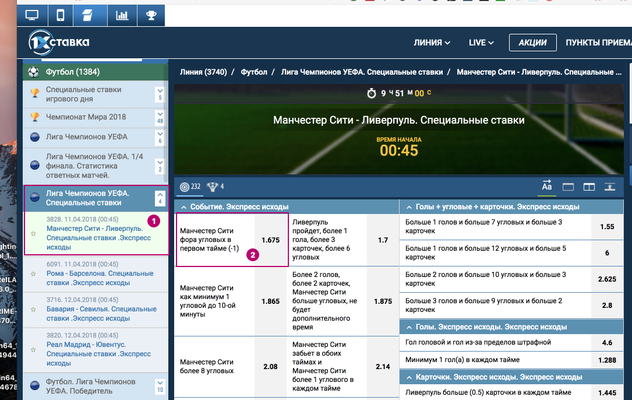Screen dimensions: 632x400
Task: Click the Aa font toggle icon
Action: [547, 186]
